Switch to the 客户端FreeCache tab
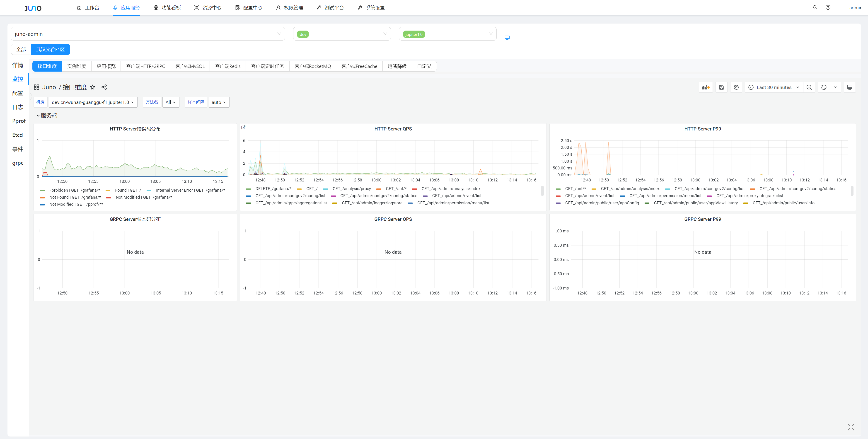The height and width of the screenshot is (439, 868). [359, 66]
